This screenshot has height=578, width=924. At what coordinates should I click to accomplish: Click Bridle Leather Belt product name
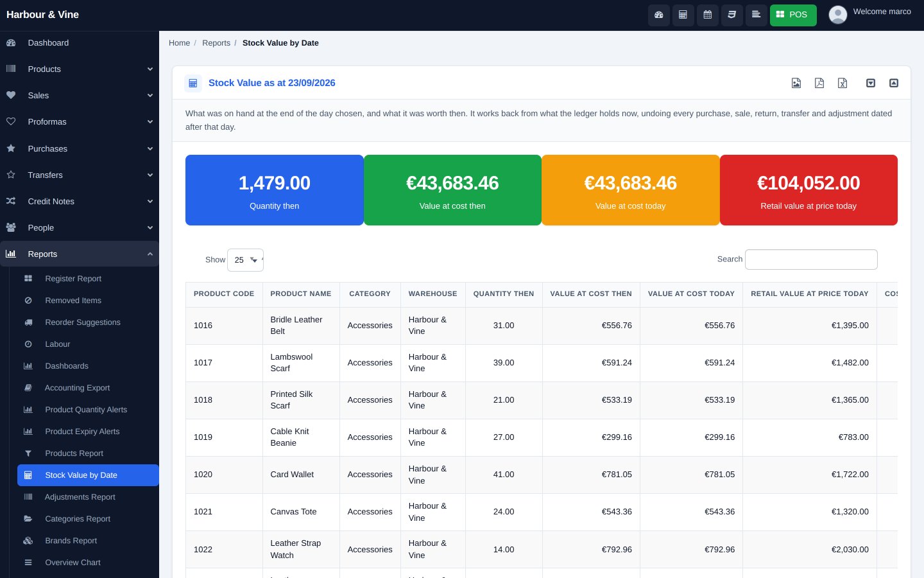click(x=296, y=326)
